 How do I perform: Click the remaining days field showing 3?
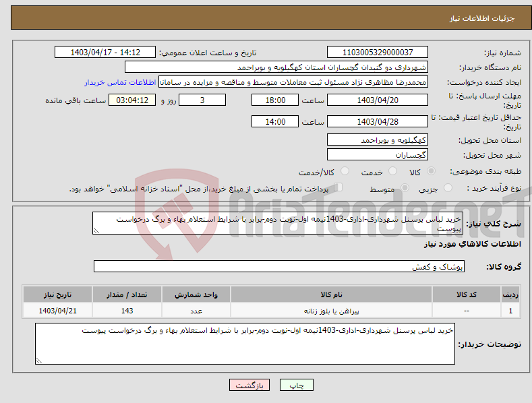202,100
